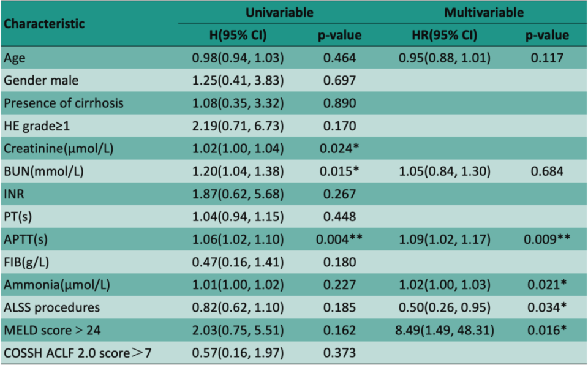Select the Creatinine(μmol/L) row label
The width and height of the screenshot is (588, 365).
point(57,148)
